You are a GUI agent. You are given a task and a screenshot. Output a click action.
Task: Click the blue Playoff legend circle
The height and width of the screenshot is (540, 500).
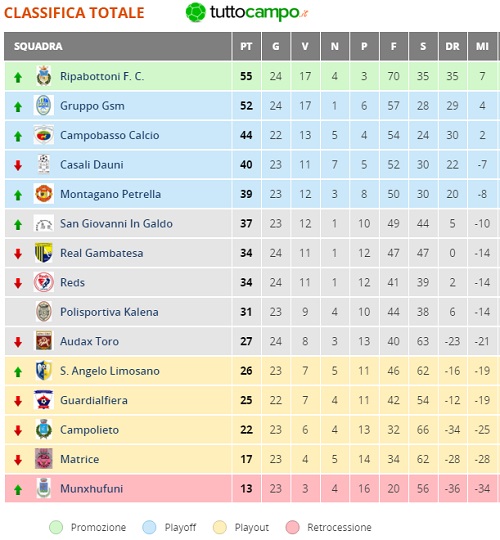(149, 527)
